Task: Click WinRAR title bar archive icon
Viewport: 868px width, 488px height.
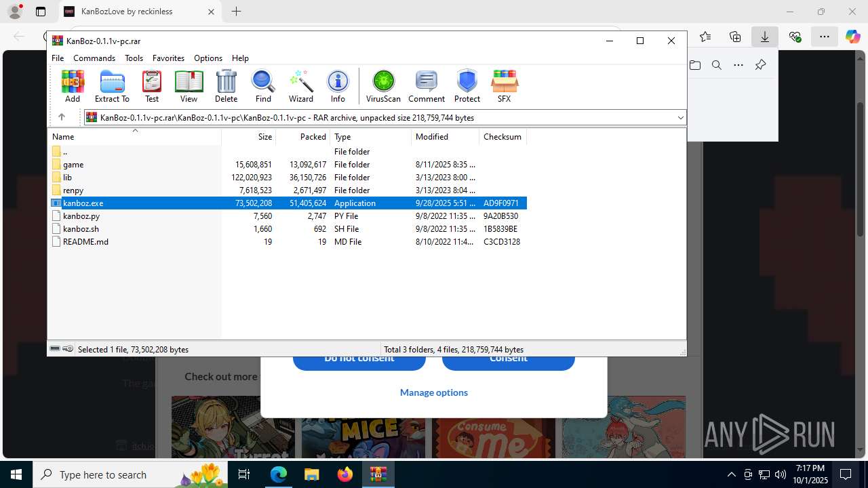Action: click(x=58, y=41)
